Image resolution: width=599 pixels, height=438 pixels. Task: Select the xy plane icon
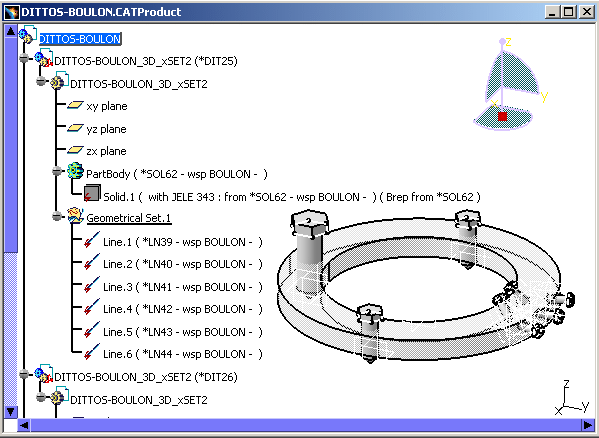[x=75, y=105]
